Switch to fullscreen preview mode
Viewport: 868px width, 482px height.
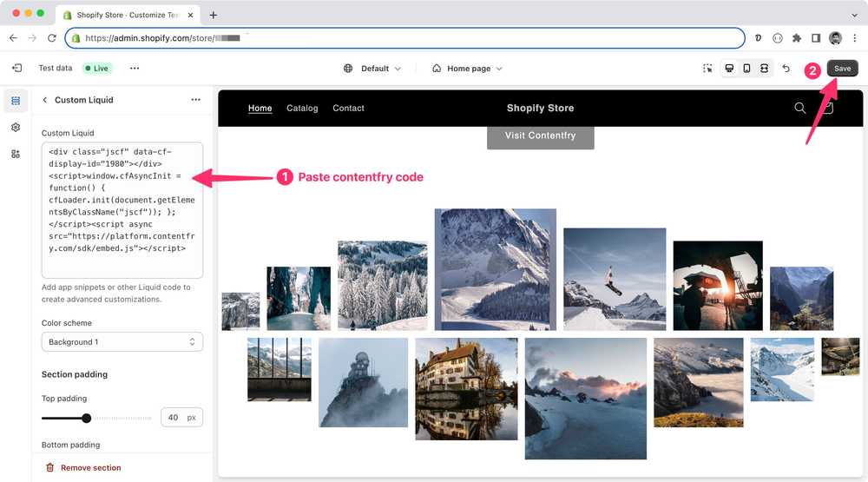(x=764, y=69)
